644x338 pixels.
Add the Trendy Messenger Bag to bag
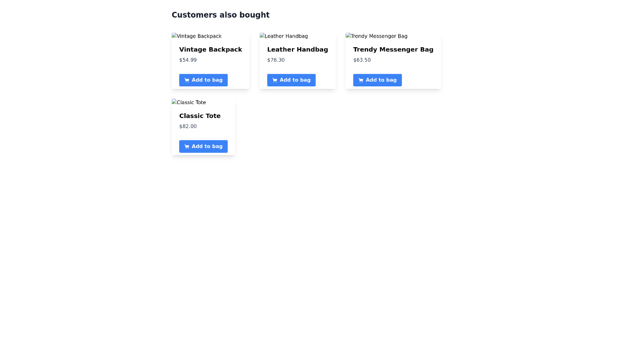click(377, 80)
